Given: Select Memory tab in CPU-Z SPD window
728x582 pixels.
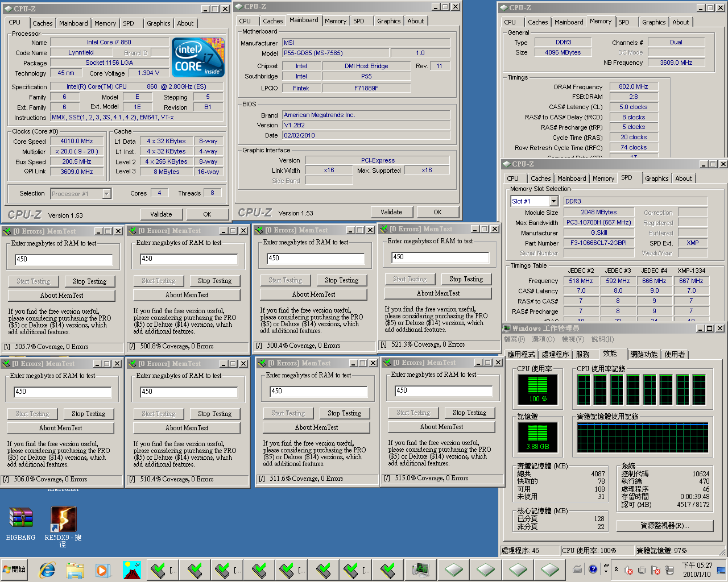Looking at the screenshot, I should 603,178.
